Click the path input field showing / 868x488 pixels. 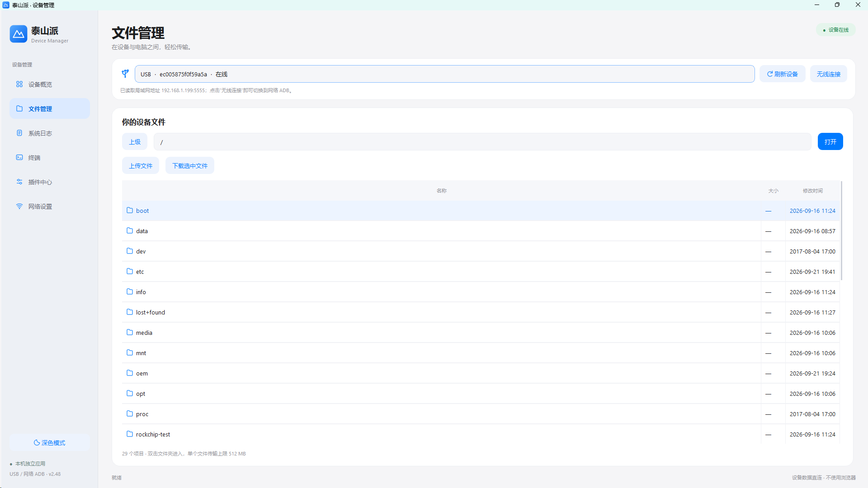click(482, 141)
